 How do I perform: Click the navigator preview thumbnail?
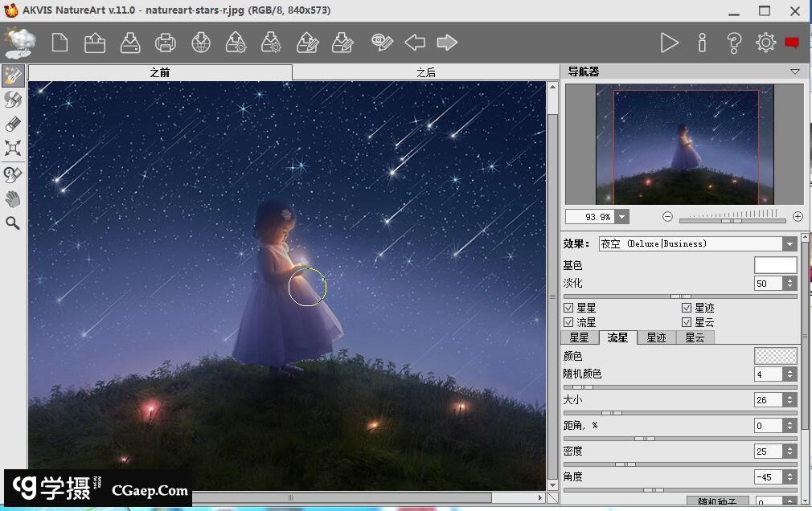pyautogui.click(x=685, y=145)
